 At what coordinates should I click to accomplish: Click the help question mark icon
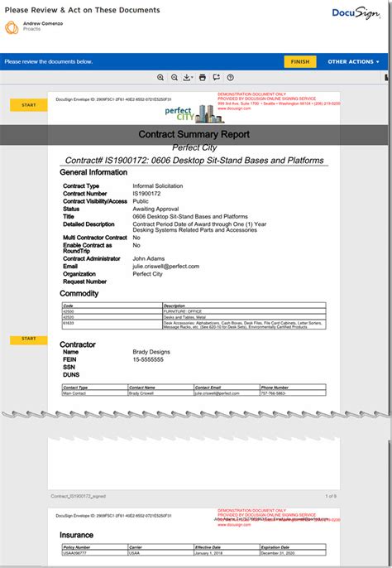231,78
